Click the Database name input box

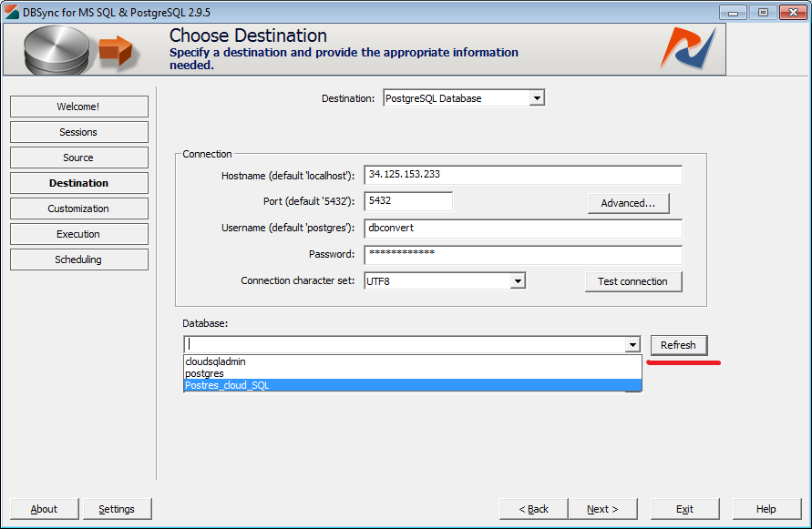(x=405, y=344)
